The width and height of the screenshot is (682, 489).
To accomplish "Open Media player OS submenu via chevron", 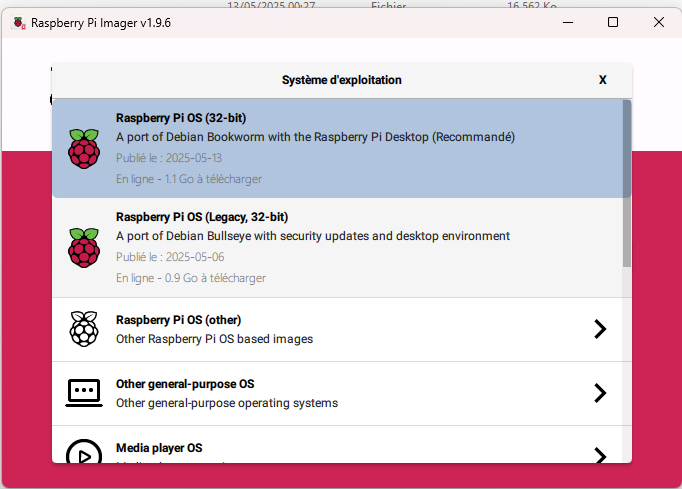I will 600,455.
